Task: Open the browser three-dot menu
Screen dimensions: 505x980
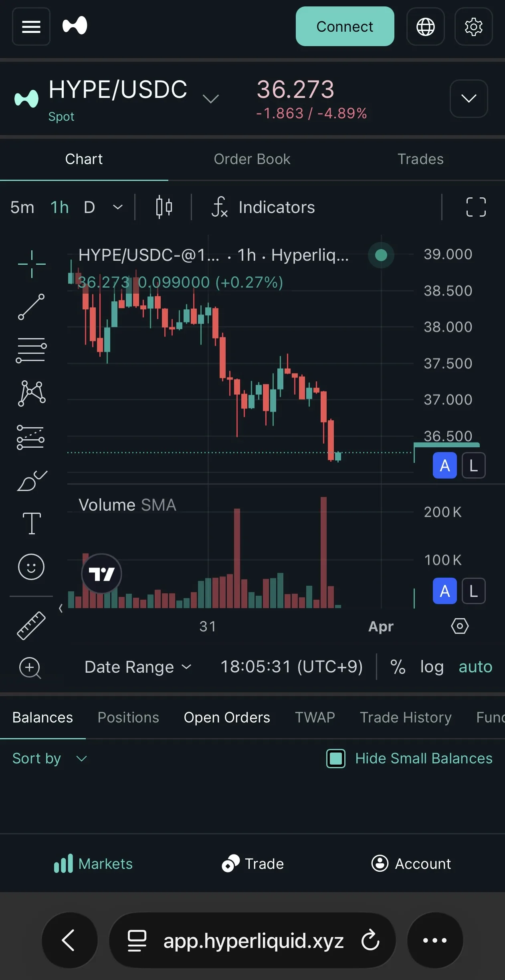Action: 435,940
